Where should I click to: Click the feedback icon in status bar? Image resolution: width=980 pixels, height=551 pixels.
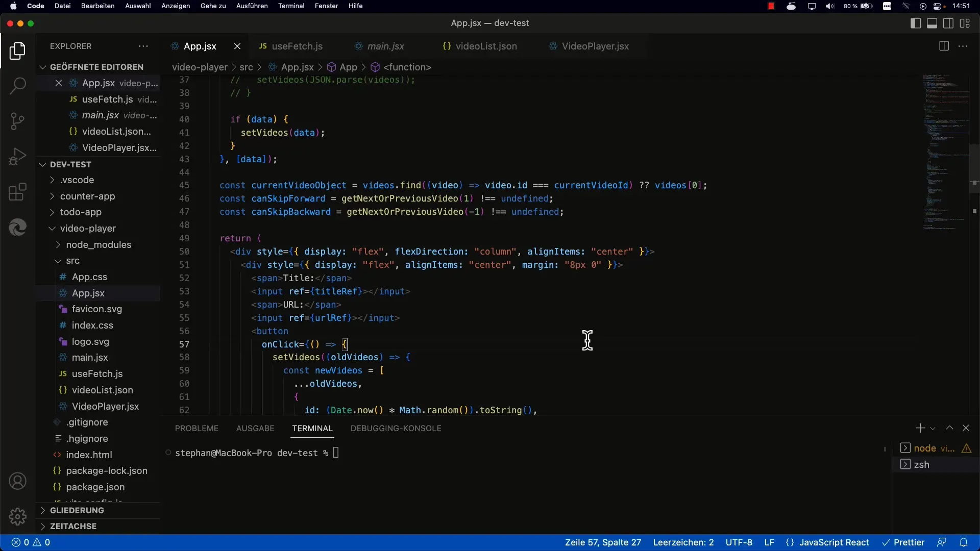(942, 542)
